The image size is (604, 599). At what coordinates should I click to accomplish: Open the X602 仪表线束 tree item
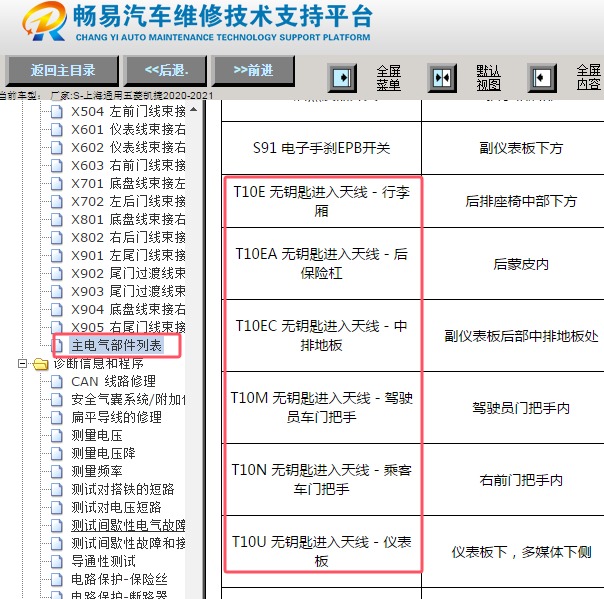click(128, 148)
